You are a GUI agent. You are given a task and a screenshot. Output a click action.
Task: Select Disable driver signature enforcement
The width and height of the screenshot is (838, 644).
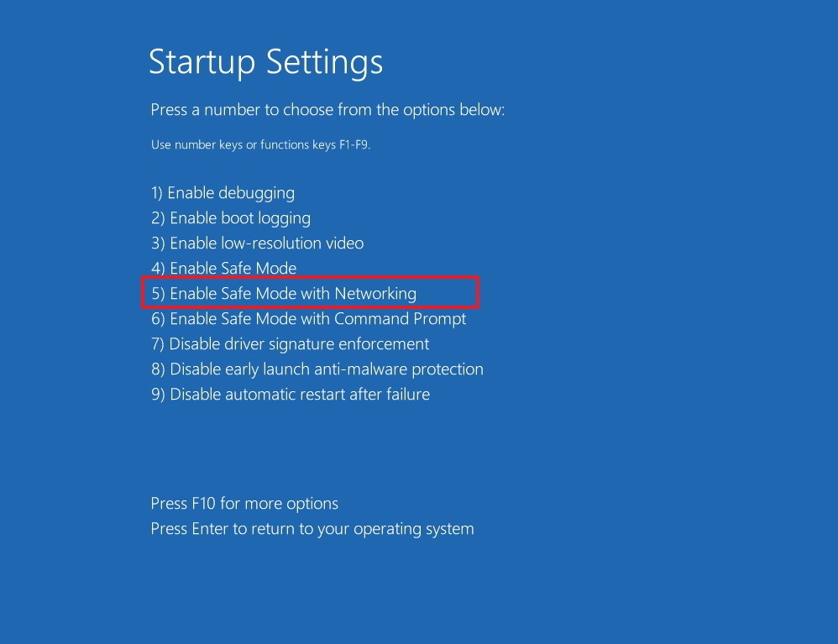[x=290, y=344]
